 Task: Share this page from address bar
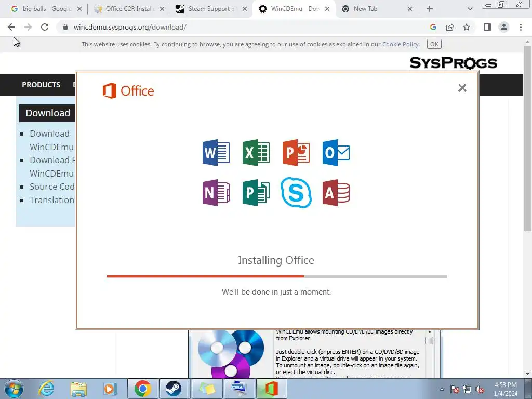[x=450, y=27]
